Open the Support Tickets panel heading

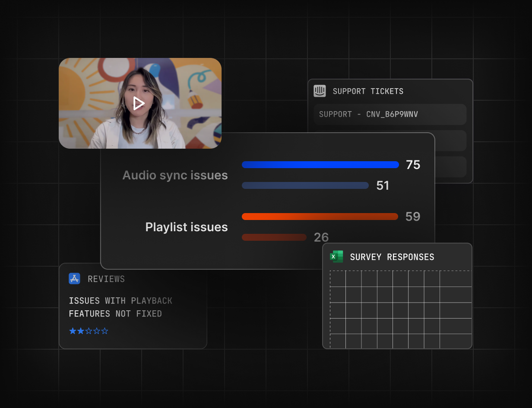[x=368, y=91]
